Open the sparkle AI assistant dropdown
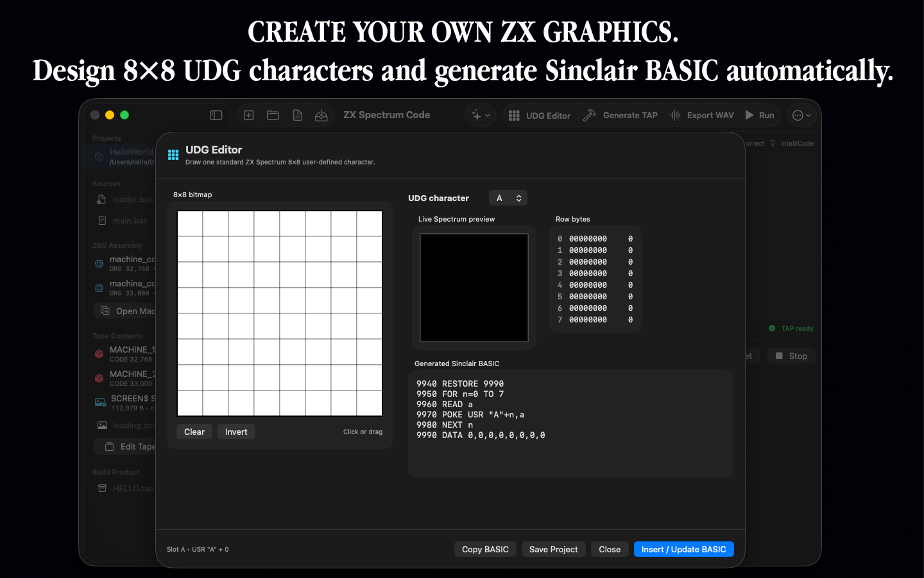The image size is (924, 578). click(481, 115)
